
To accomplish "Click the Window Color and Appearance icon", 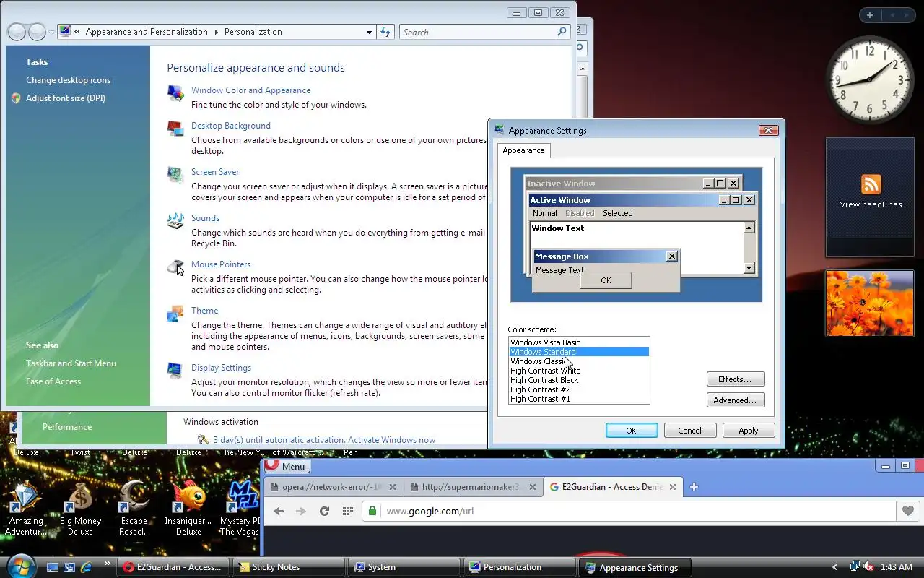I will [175, 93].
